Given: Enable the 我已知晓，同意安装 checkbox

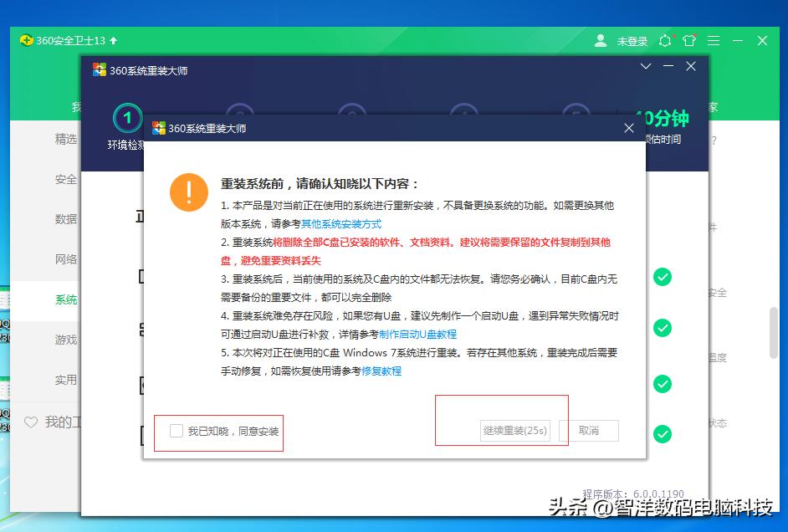Looking at the screenshot, I should point(176,431).
